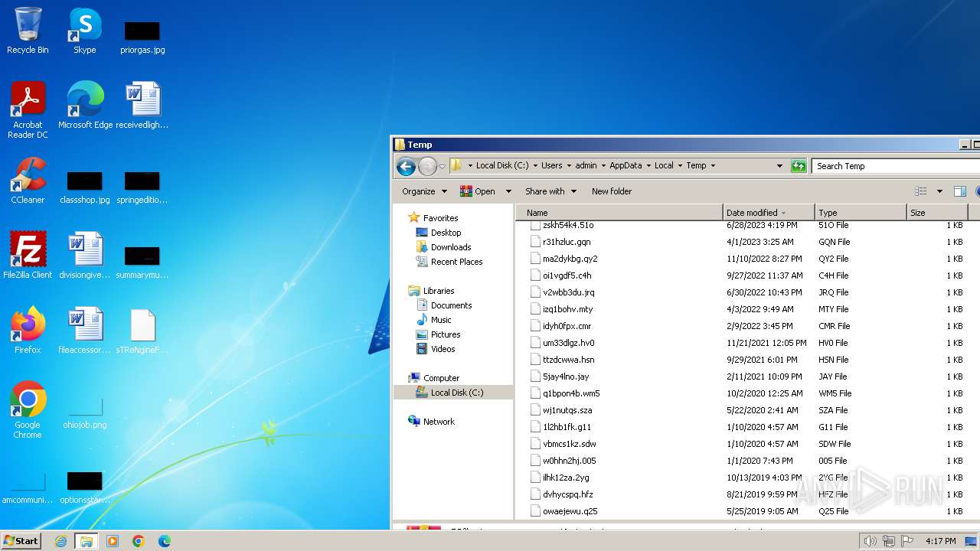Open Windows Explorer taskbar button
980x551 pixels.
[87, 541]
